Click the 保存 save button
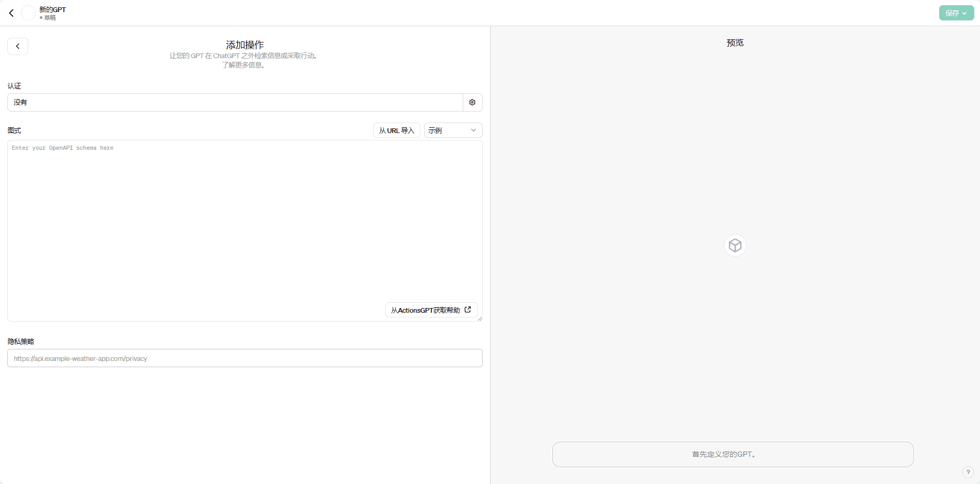980x484 pixels. (x=956, y=13)
